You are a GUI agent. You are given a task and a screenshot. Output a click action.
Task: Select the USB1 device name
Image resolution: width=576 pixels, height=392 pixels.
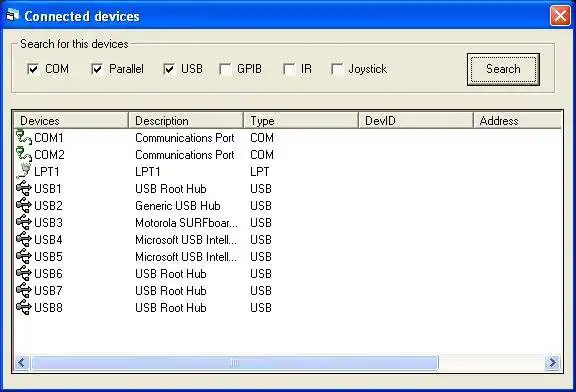point(48,189)
